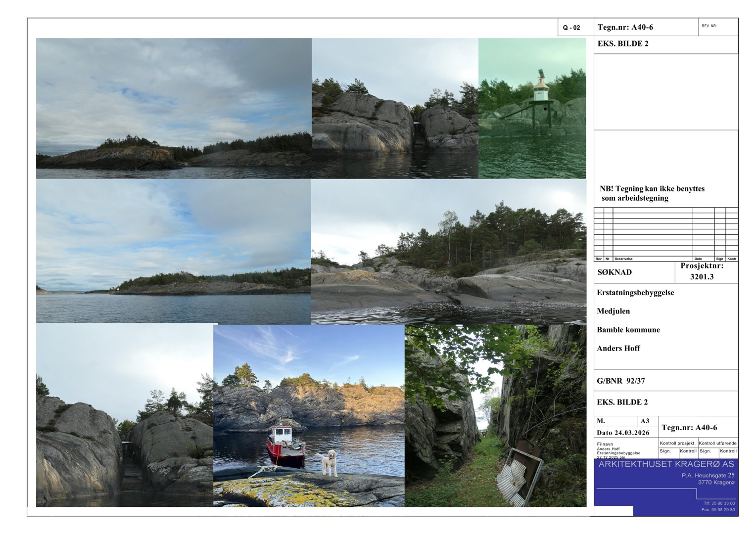Select the G/BNR 92/37 property field
756x534 pixels.
(x=621, y=381)
